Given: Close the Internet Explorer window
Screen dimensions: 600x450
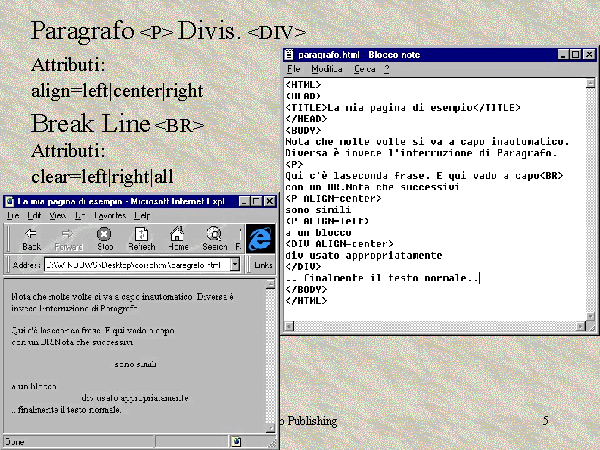Looking at the screenshot, I should 270,201.
